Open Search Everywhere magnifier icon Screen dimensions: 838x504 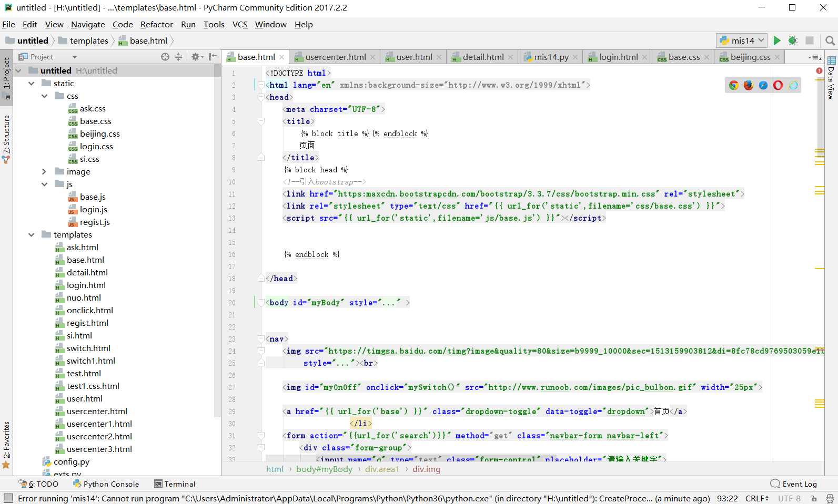point(830,40)
